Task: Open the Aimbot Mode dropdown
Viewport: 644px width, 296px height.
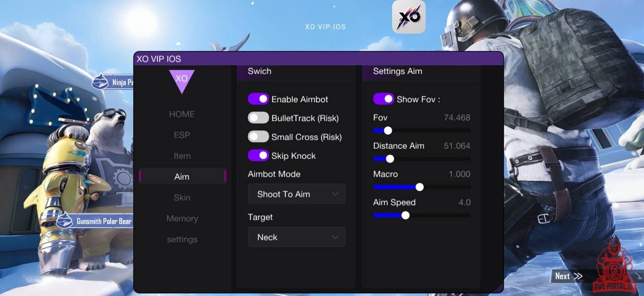Action: tap(296, 194)
